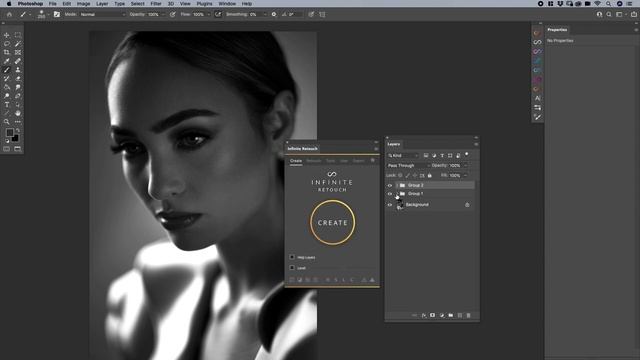Image resolution: width=640 pixels, height=360 pixels.
Task: Swap foreground and background colors
Action: click(x=18, y=131)
